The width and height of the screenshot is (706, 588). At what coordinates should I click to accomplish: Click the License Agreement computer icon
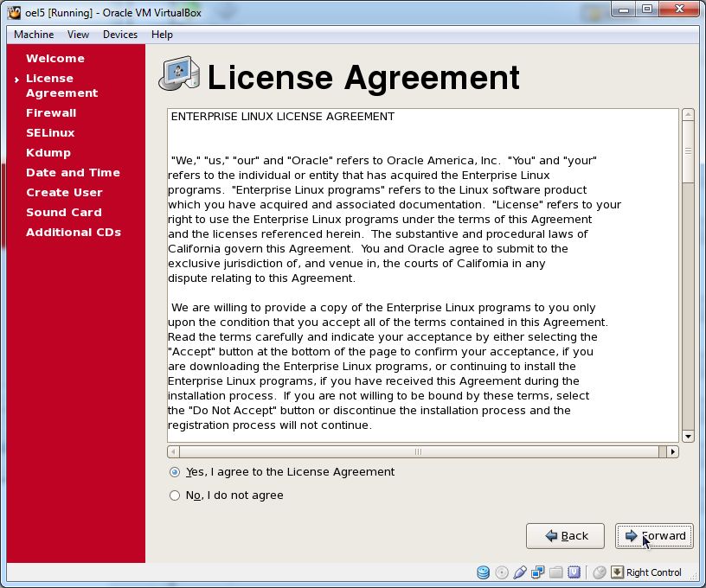[179, 73]
